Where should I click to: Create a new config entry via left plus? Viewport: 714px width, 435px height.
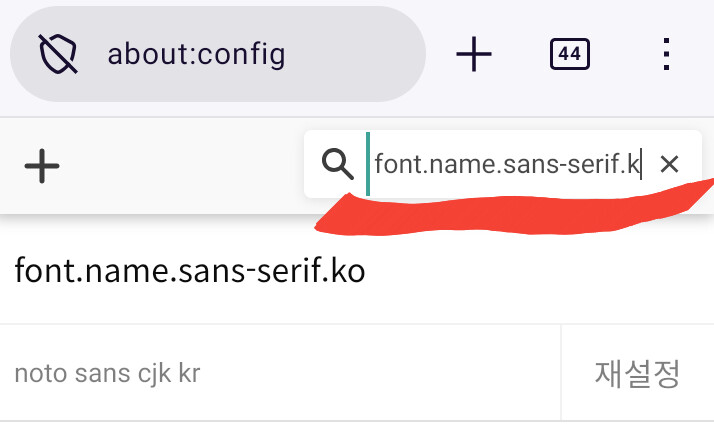tap(42, 166)
